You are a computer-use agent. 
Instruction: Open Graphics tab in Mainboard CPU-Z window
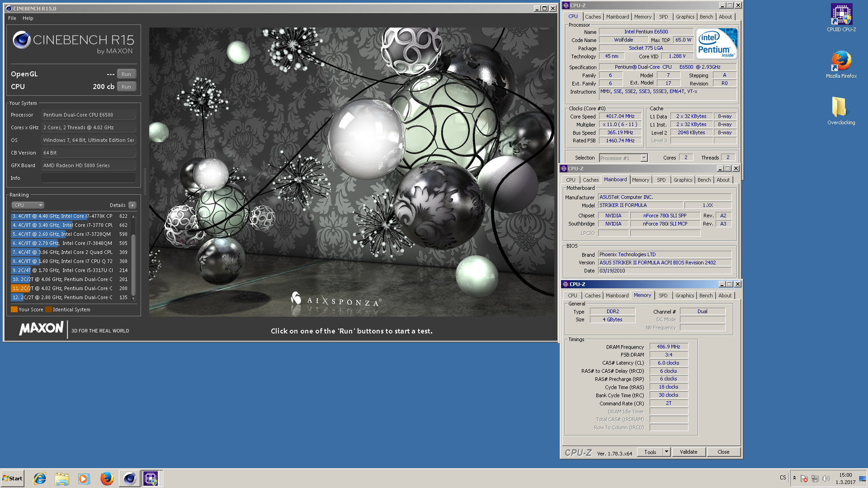pos(683,180)
